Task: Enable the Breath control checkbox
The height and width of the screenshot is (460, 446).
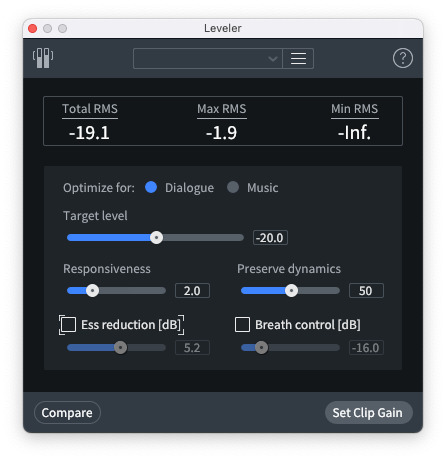Action: (242, 325)
